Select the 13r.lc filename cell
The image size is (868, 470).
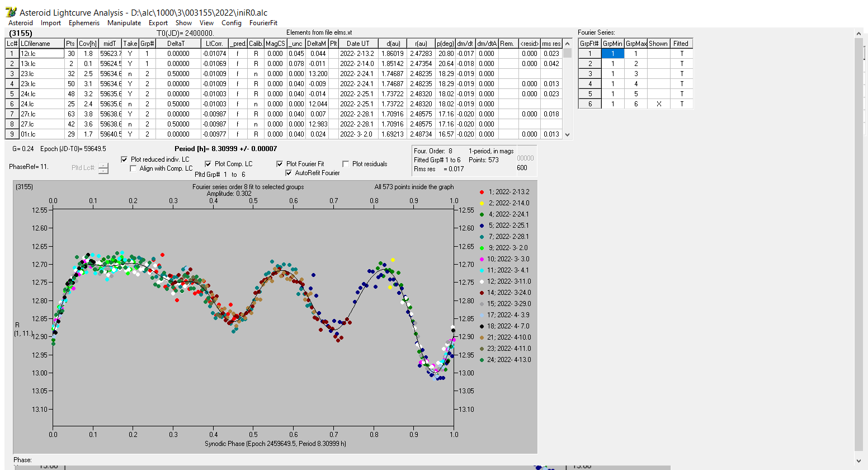click(41, 64)
